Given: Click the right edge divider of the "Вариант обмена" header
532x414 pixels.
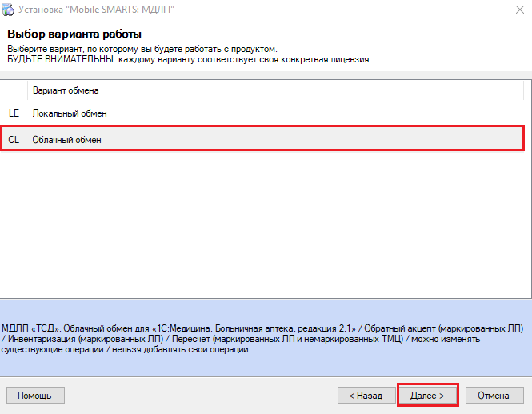Looking at the screenshot, I should [524, 90].
